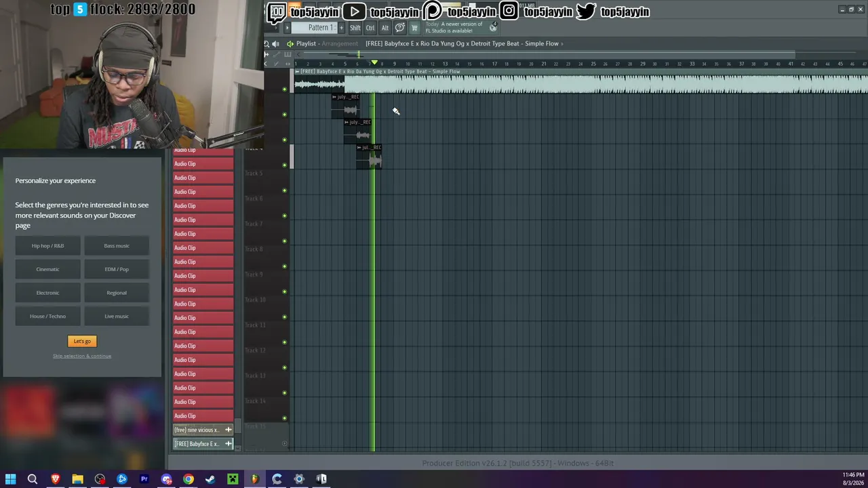Select the Regional genre

click(x=117, y=293)
